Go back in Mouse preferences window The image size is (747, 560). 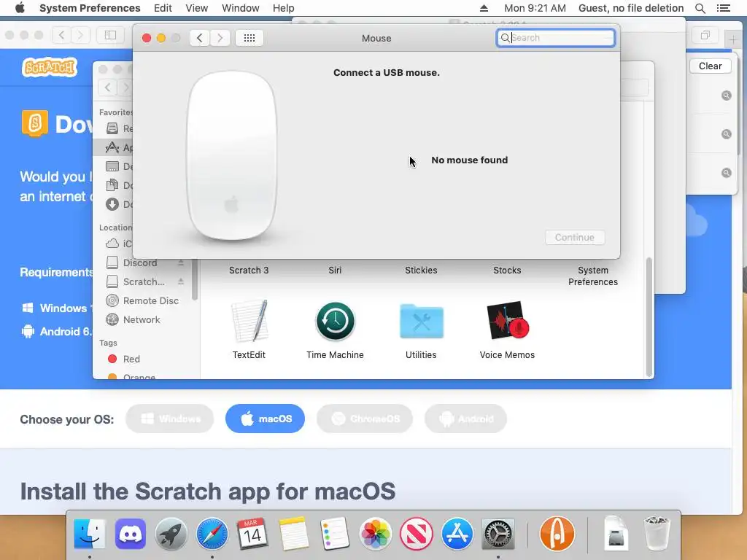tap(200, 38)
